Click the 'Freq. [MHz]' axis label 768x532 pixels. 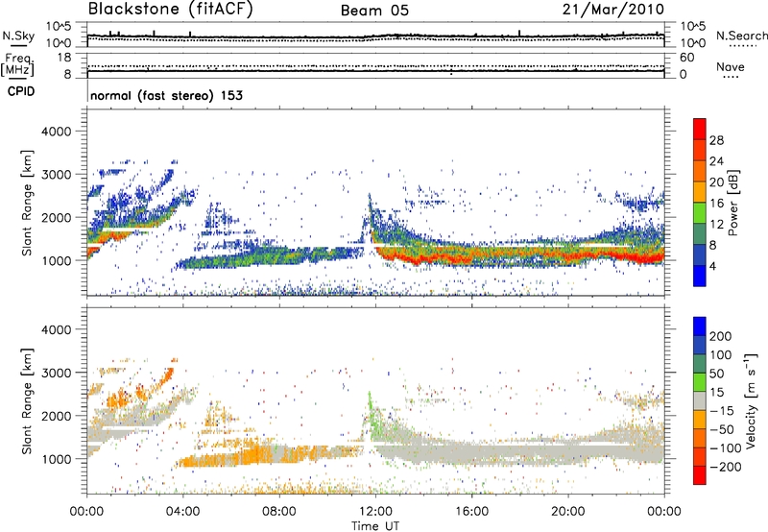(x=17, y=64)
